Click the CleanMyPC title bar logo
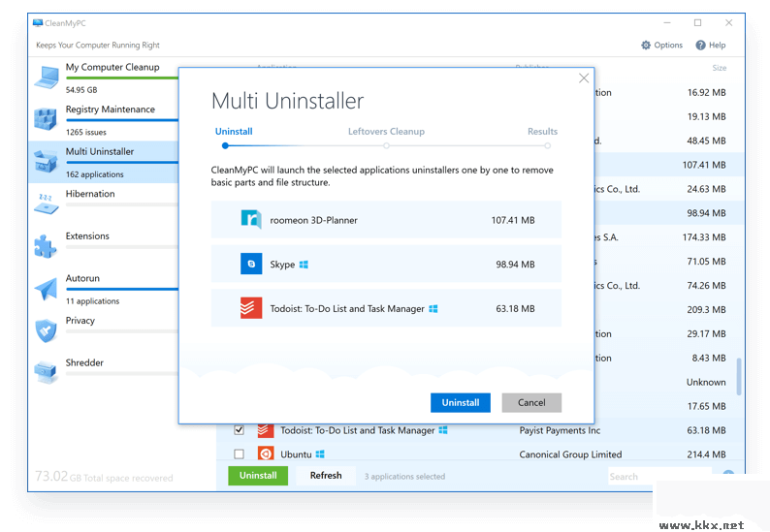Viewport: 770px width, 532px height. coord(38,23)
